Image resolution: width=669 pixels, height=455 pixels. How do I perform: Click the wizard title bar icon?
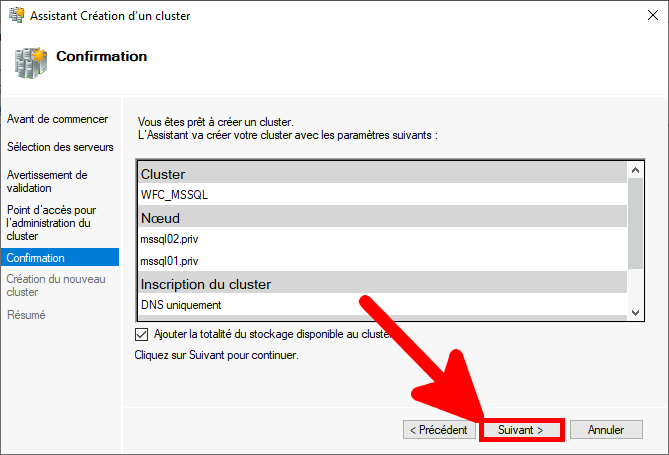17,15
